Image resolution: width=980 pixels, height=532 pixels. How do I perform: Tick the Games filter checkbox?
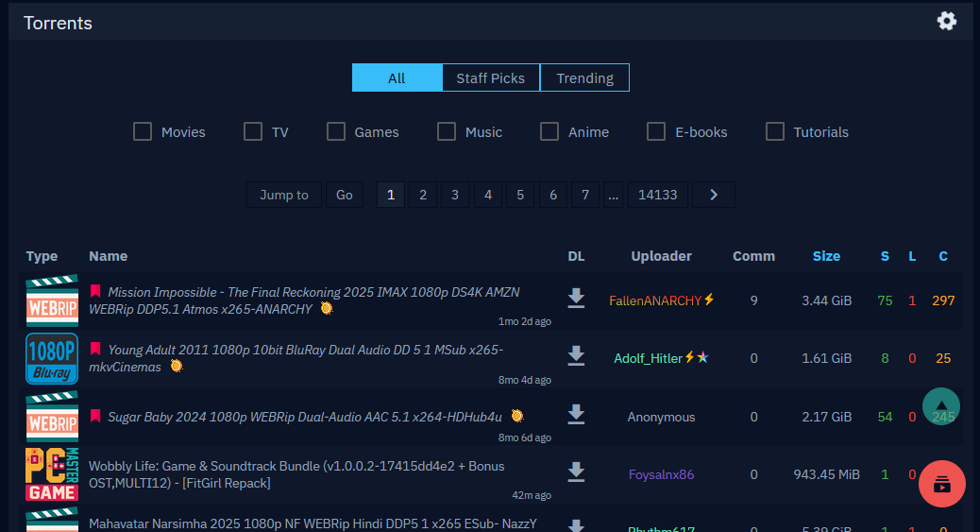click(x=336, y=131)
